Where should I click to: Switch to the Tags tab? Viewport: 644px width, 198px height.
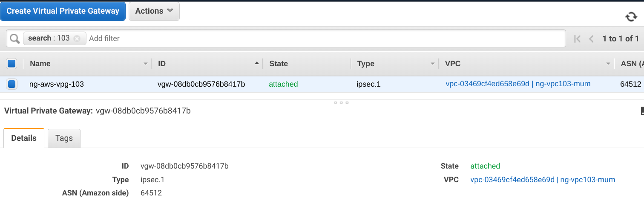(64, 138)
